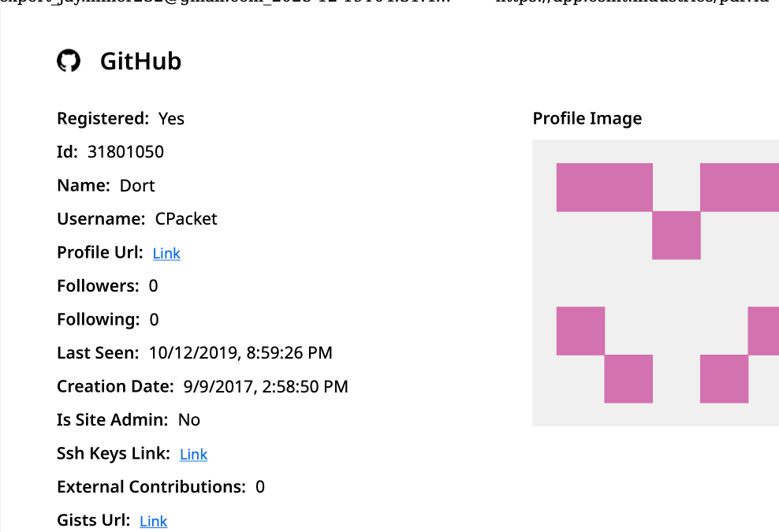The image size is (779, 532).
Task: Select the Registered value Yes
Action: 171,119
